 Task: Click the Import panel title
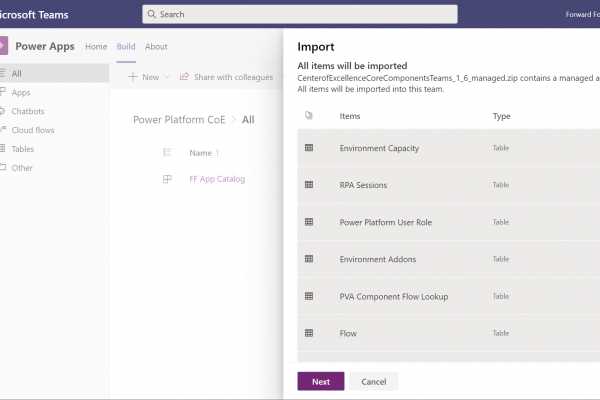(316, 47)
